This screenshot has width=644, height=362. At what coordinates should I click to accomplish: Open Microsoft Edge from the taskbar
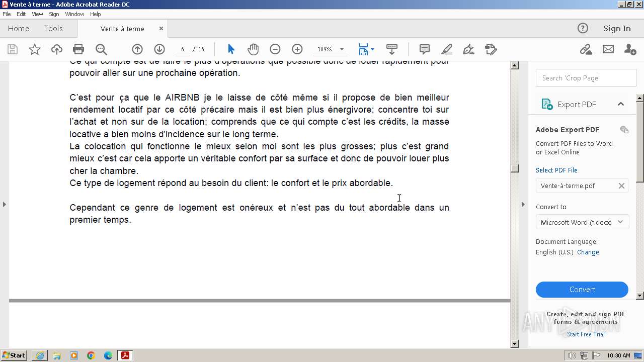pos(108,355)
